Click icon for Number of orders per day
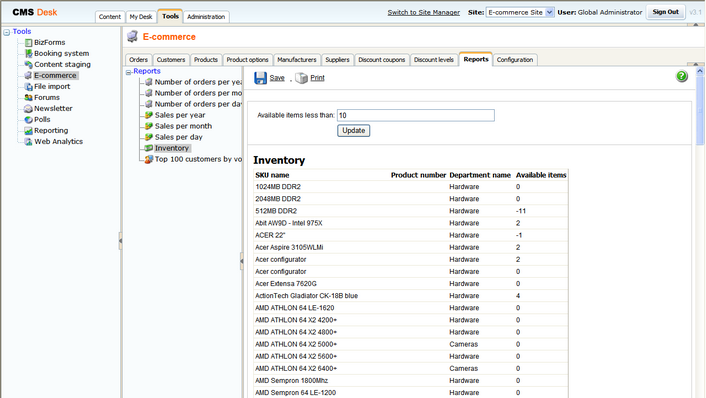This screenshot has width=706, height=398. pyautogui.click(x=149, y=104)
